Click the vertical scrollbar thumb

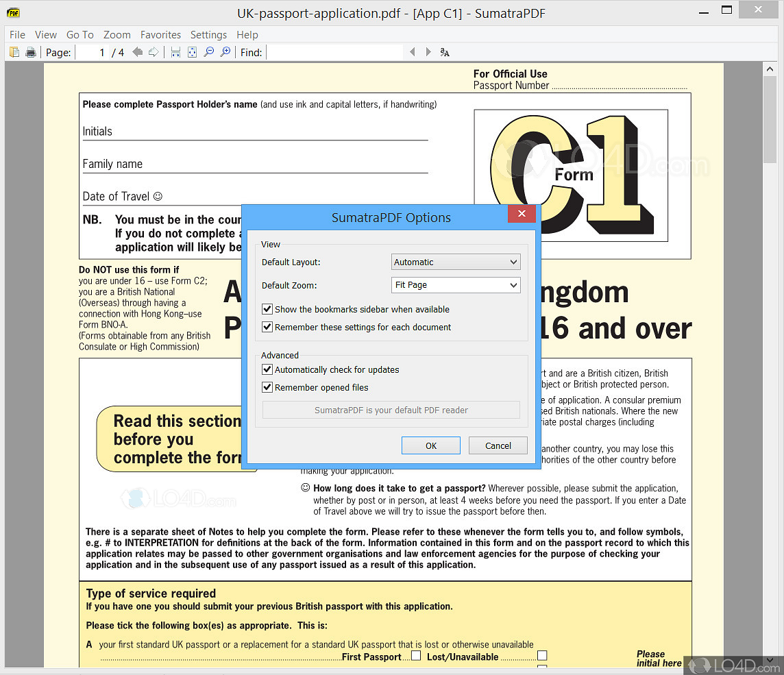[x=770, y=120]
